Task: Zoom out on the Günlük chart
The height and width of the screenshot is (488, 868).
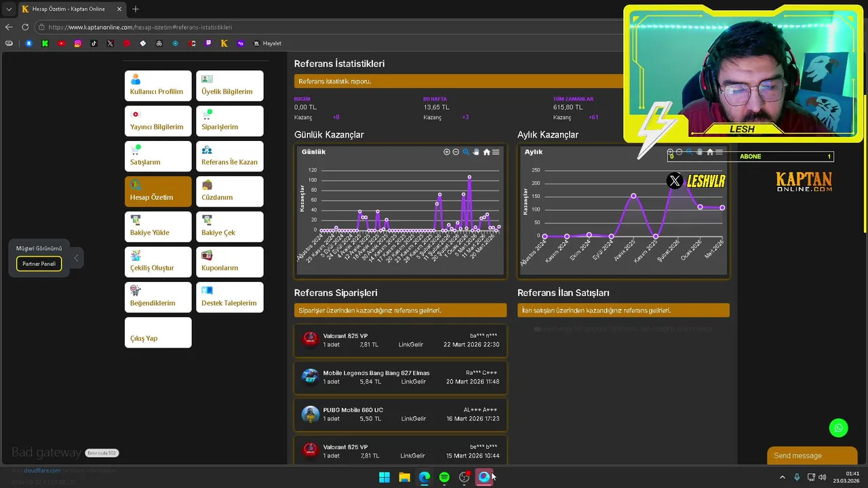Action: pos(456,152)
